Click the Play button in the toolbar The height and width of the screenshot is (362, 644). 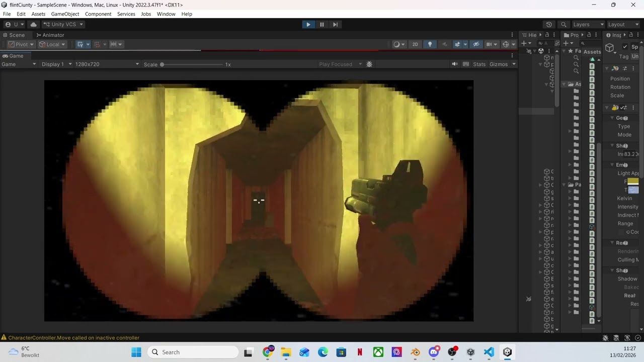tap(308, 24)
